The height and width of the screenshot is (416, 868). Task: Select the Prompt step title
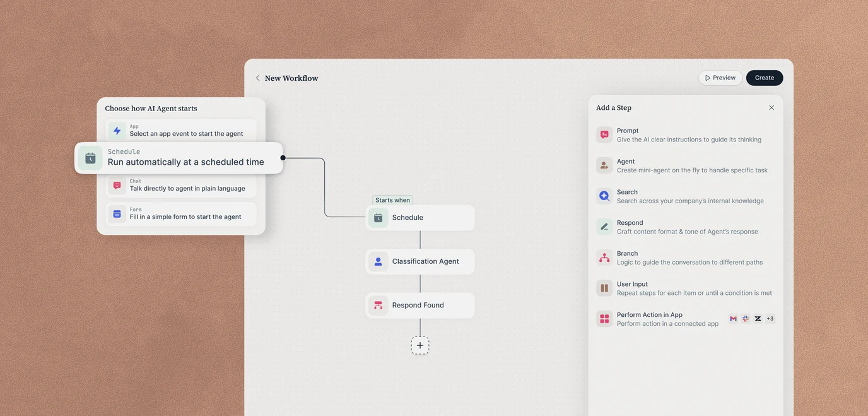click(x=628, y=131)
